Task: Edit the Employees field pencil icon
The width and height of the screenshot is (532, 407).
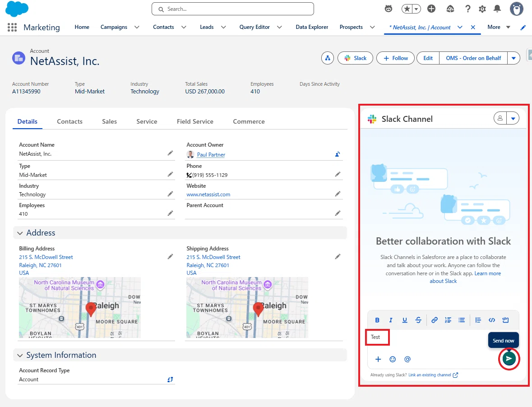Action: point(170,213)
